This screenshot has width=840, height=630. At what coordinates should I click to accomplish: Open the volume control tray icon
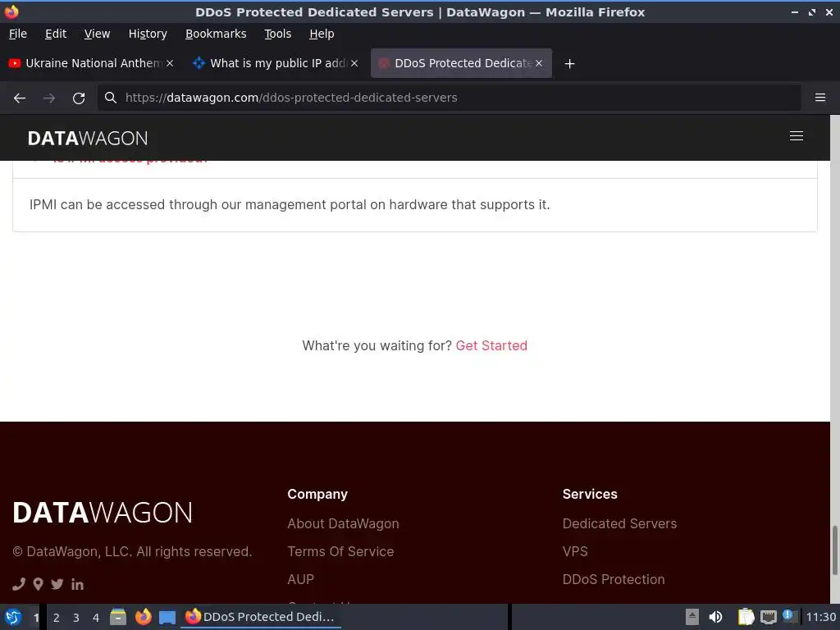[x=715, y=617]
